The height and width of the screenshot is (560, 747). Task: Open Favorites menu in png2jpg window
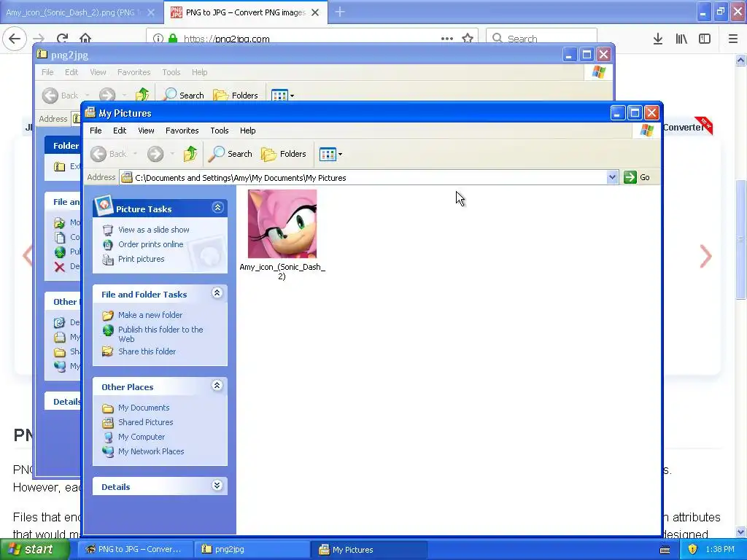pyautogui.click(x=134, y=72)
